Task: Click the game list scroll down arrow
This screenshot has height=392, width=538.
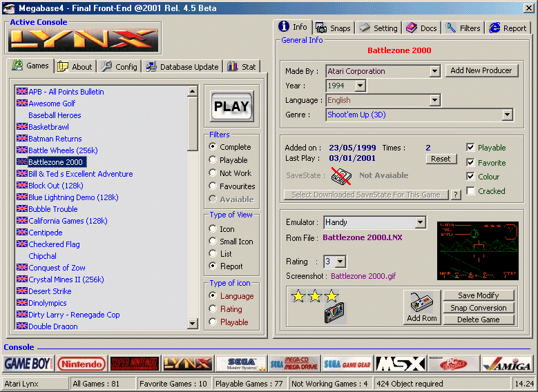Action: coord(192,323)
